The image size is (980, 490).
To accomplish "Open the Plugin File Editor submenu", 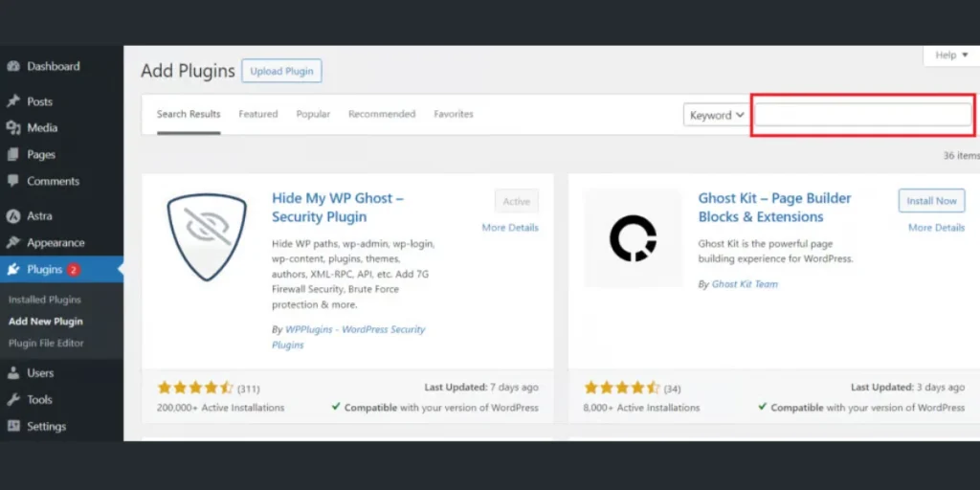I will pos(46,344).
